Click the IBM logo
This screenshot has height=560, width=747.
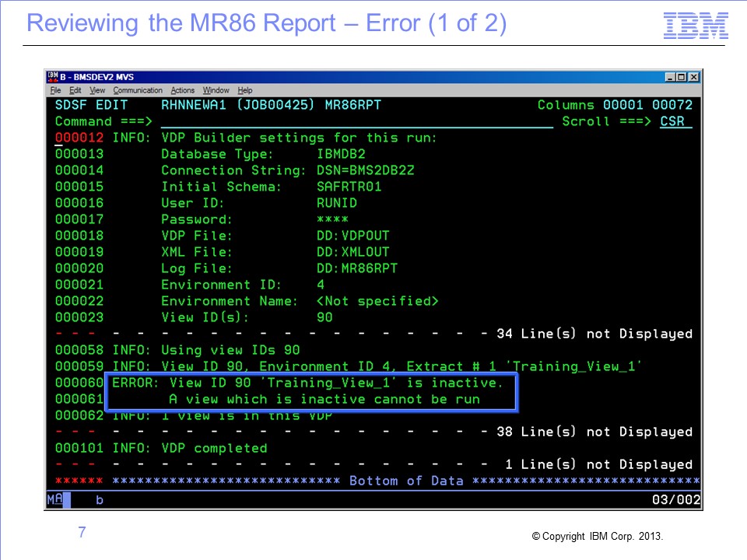pos(696,26)
